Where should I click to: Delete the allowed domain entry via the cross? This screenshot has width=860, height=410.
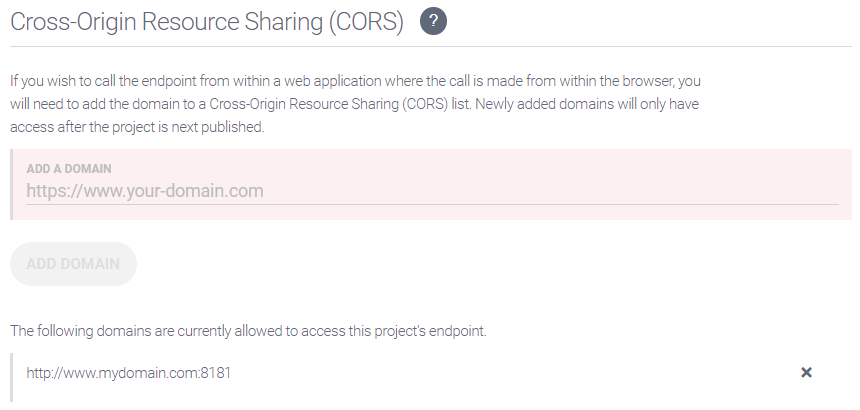coord(806,373)
